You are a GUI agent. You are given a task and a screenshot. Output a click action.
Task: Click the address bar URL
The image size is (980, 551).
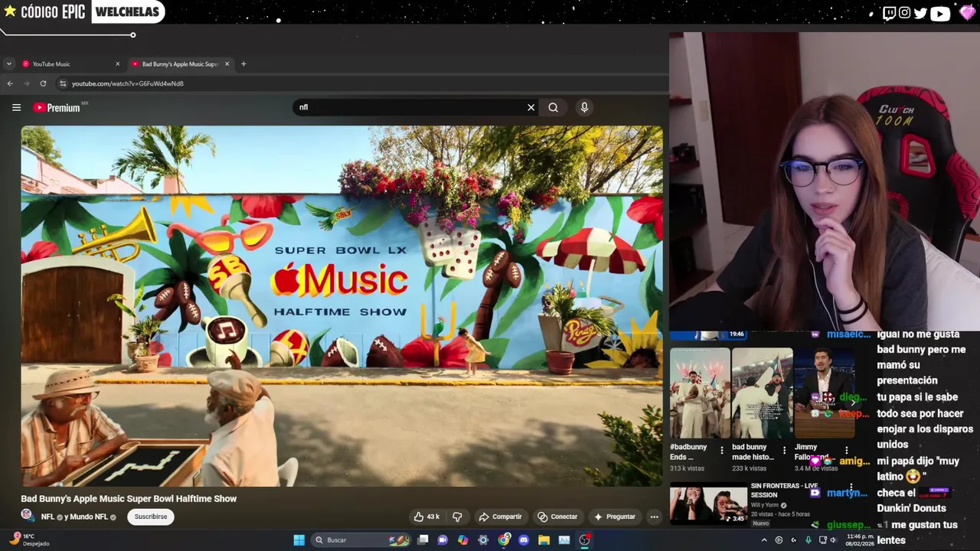[128, 83]
